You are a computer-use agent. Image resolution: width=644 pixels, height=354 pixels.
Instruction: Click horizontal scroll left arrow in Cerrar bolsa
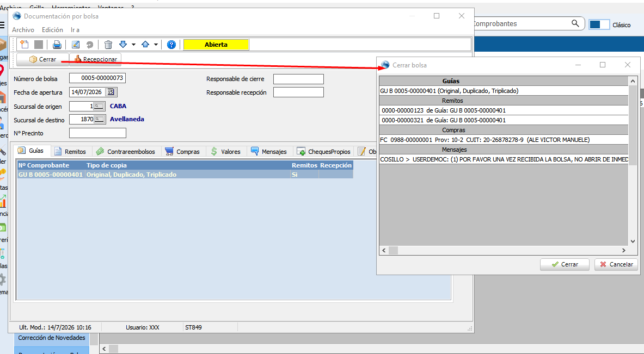point(384,250)
